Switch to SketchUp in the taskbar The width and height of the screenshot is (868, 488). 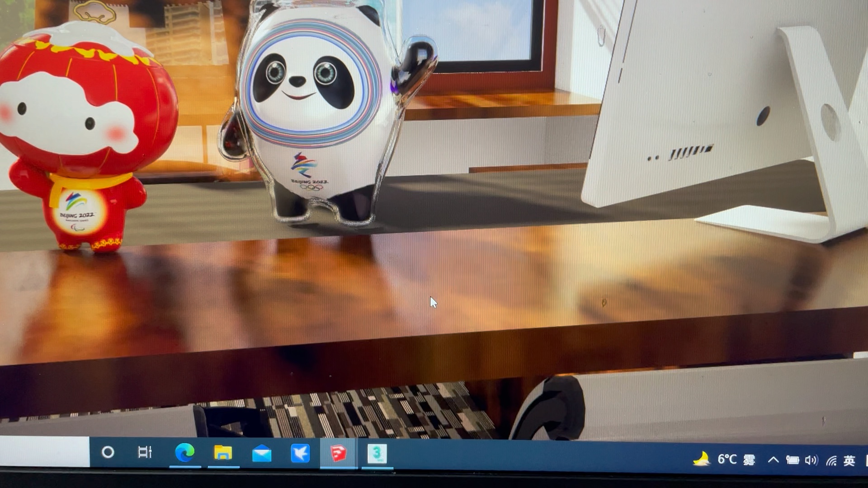point(338,454)
